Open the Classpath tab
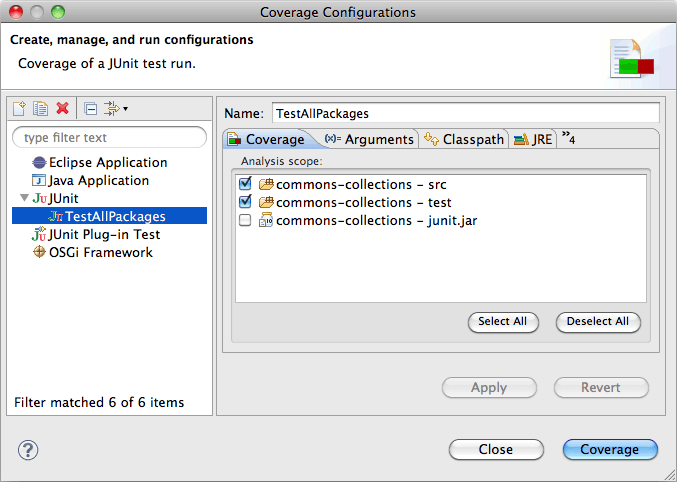This screenshot has width=677, height=482. pos(464,139)
